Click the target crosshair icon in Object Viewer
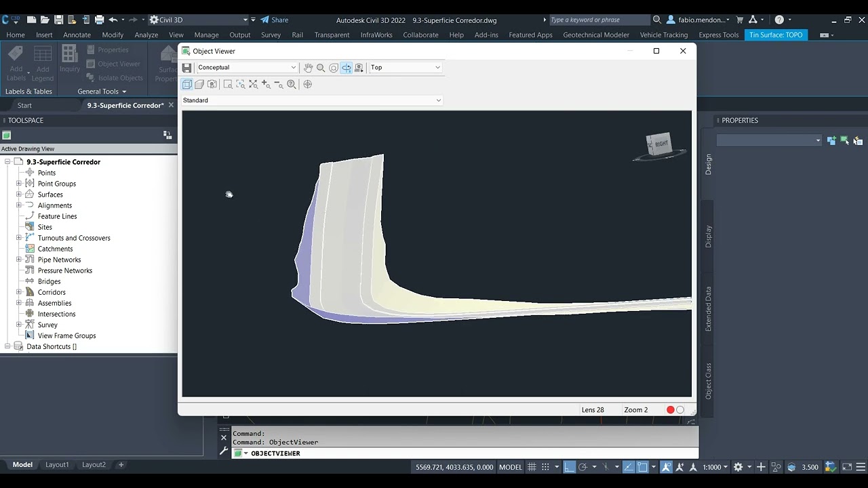The width and height of the screenshot is (868, 488). (x=308, y=84)
